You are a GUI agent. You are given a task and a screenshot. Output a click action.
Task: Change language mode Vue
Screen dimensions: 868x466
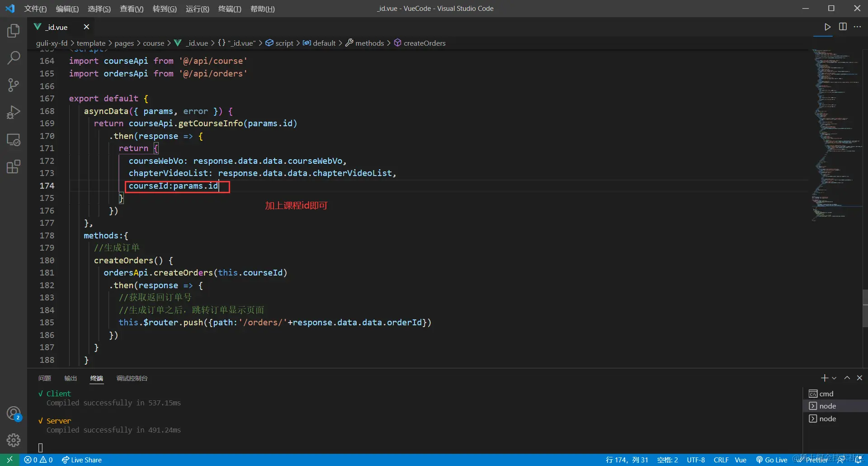(x=741, y=460)
